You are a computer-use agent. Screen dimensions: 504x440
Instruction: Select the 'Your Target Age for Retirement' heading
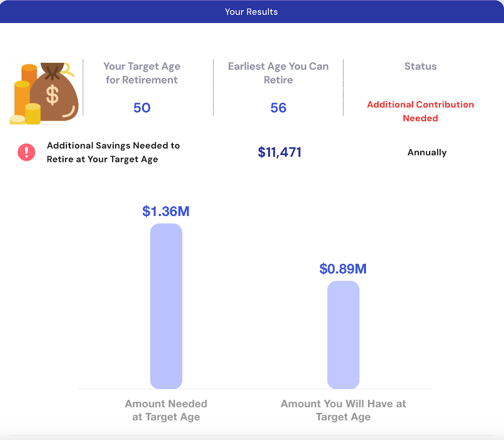(142, 73)
